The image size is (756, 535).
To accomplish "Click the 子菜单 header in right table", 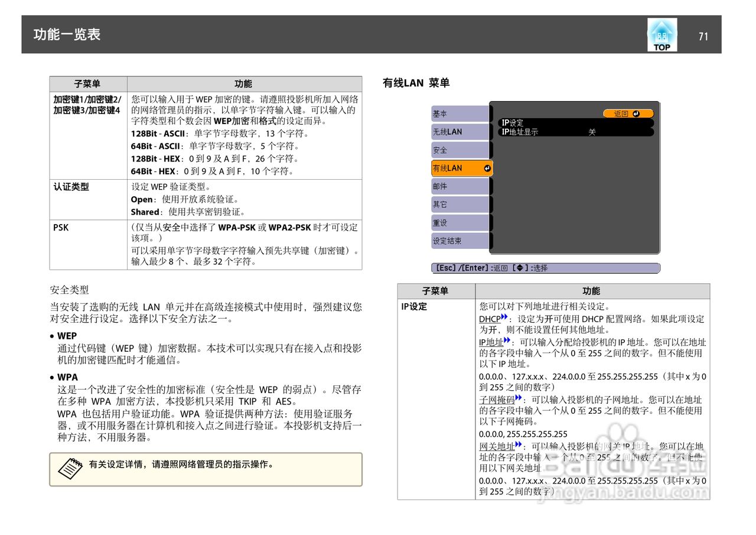I will pyautogui.click(x=436, y=291).
